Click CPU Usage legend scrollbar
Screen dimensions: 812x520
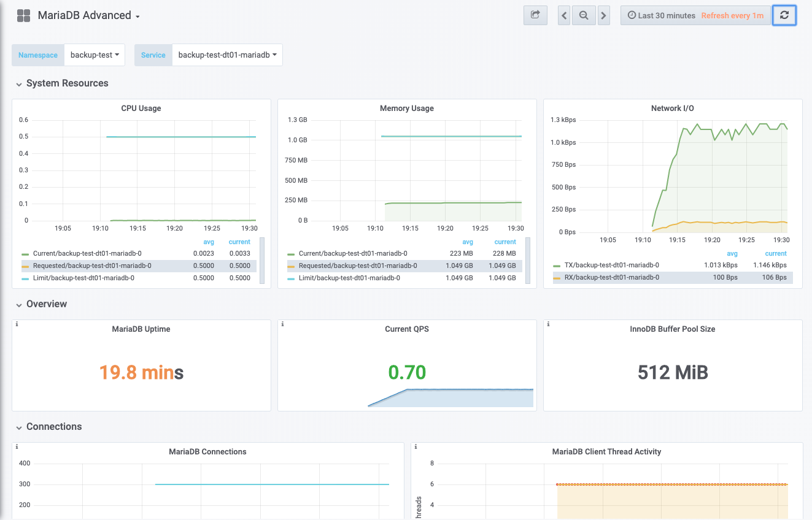(262, 261)
